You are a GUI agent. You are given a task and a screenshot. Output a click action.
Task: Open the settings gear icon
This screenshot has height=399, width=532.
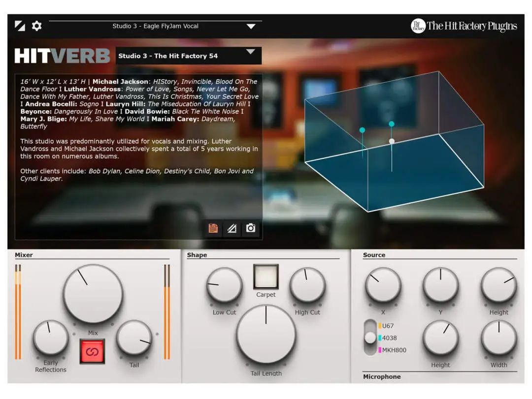[36, 26]
